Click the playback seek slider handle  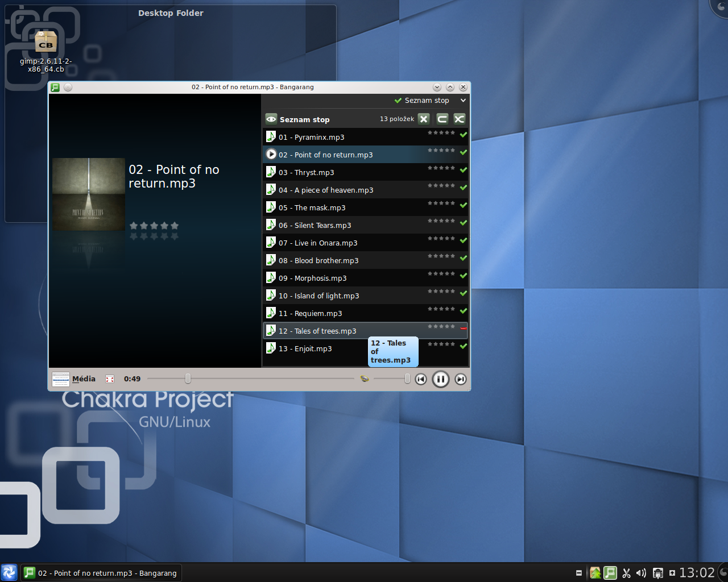coord(188,379)
